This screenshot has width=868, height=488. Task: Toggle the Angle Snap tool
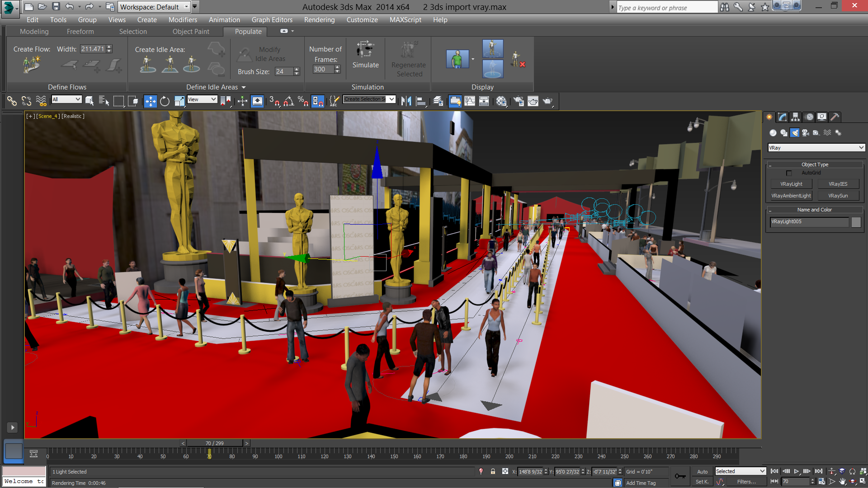tap(289, 101)
